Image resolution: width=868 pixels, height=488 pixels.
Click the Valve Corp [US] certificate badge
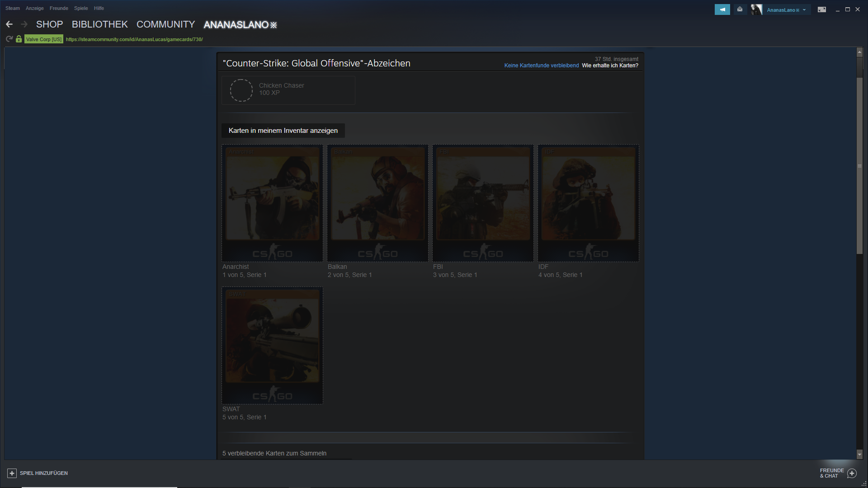(x=43, y=39)
